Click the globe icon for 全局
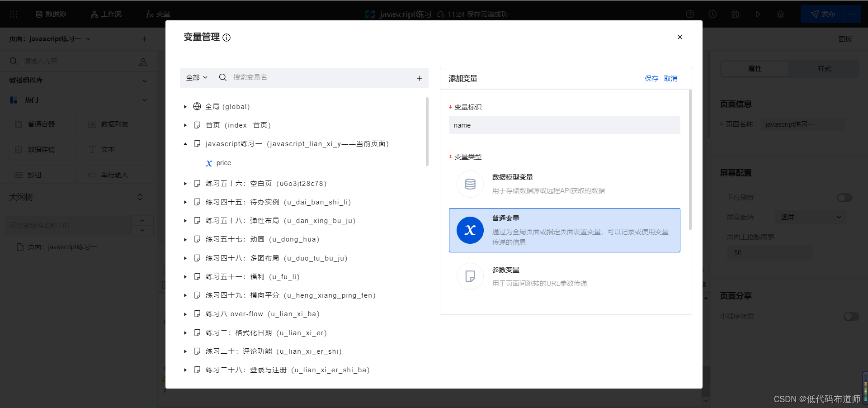Viewport: 868px width, 408px height. [197, 106]
